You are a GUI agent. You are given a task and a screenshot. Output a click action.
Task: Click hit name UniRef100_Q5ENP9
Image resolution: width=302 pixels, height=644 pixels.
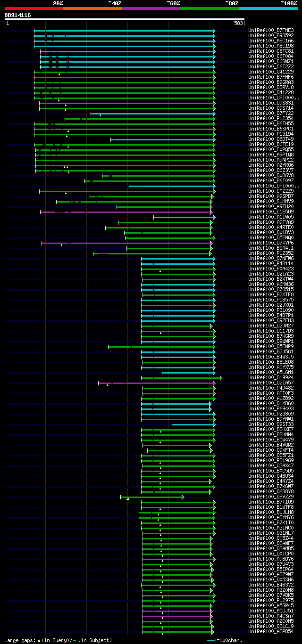coord(271,347)
